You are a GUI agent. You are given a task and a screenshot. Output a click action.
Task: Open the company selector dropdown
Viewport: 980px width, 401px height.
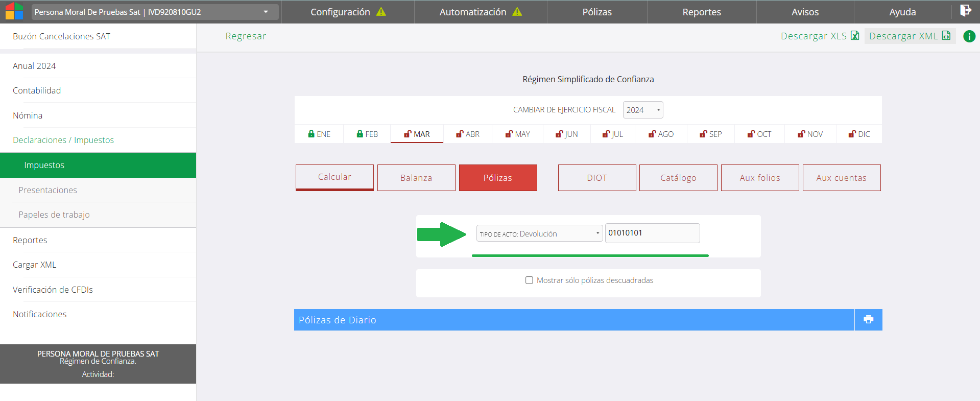click(x=155, y=12)
